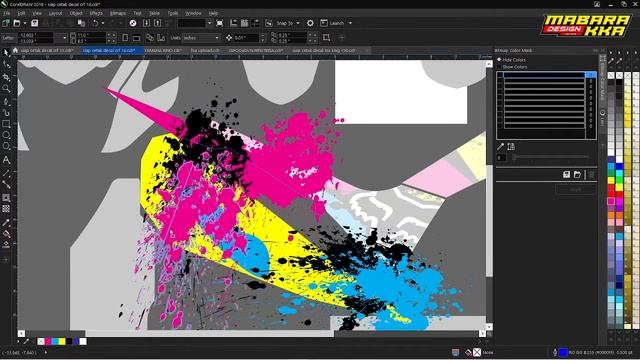Select the Pick tool in the toolbox
The width and height of the screenshot is (640, 360).
tap(6, 53)
